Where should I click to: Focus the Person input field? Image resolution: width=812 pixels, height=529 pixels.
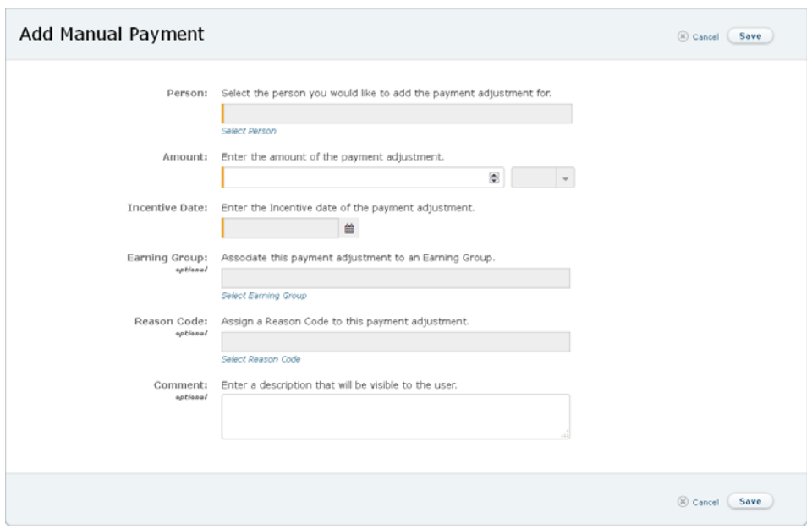point(396,114)
